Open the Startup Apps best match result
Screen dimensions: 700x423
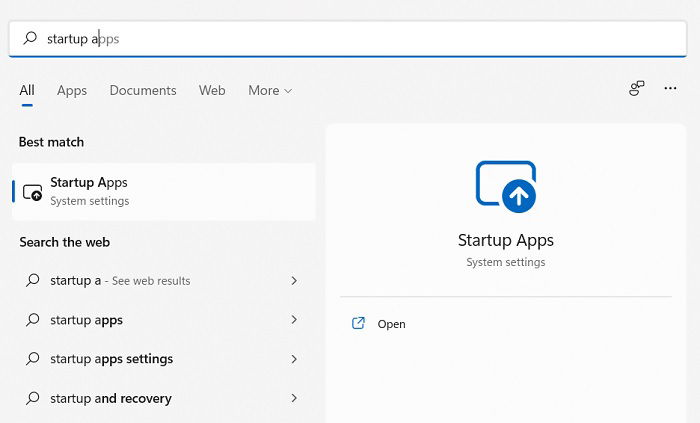point(164,191)
